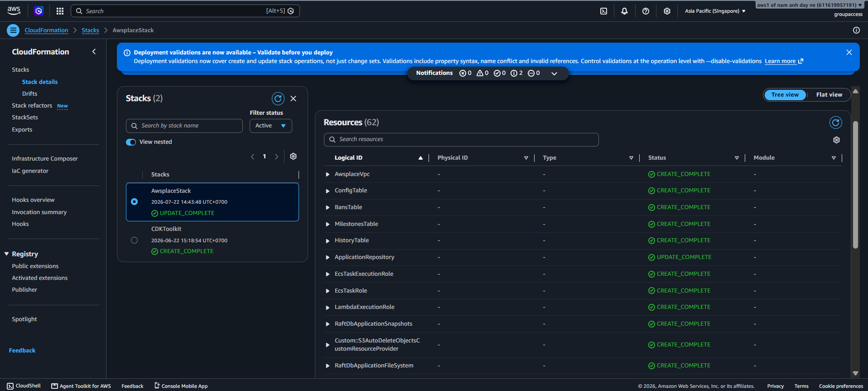The image size is (868, 391).
Task: Select the AwsplaceStack radio button
Action: (x=134, y=201)
